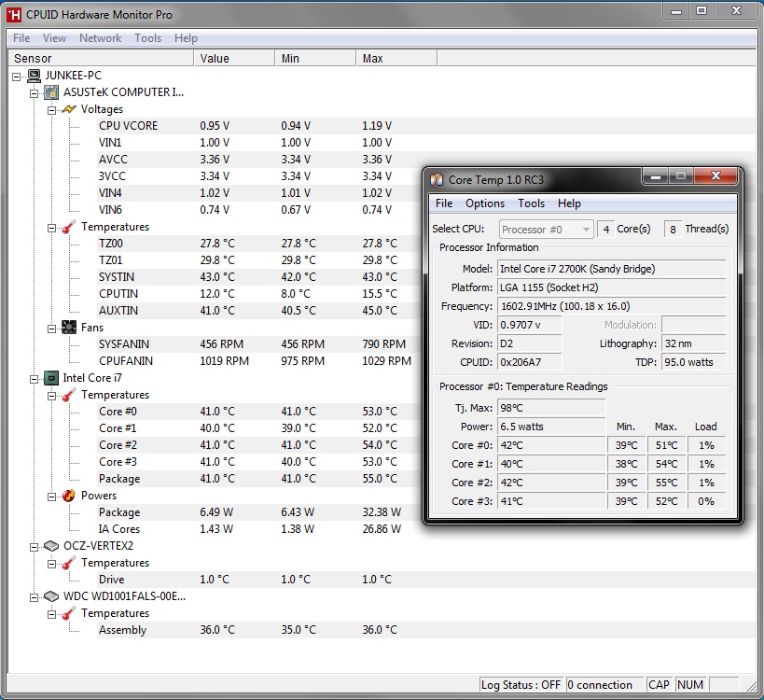The height and width of the screenshot is (700, 764).
Task: Click the Core Temp title bar icon
Action: pos(437,180)
